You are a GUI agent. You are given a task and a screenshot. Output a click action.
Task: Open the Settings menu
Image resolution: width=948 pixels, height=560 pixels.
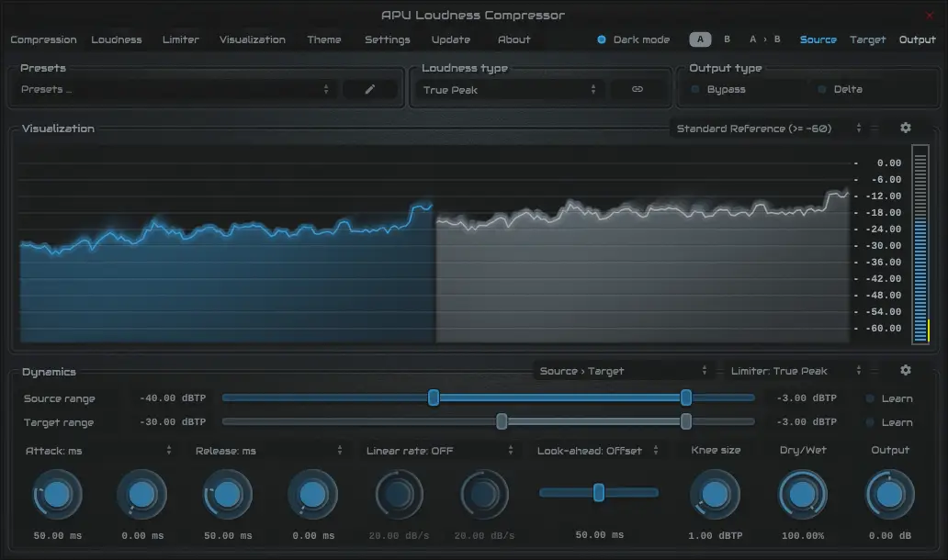(388, 39)
